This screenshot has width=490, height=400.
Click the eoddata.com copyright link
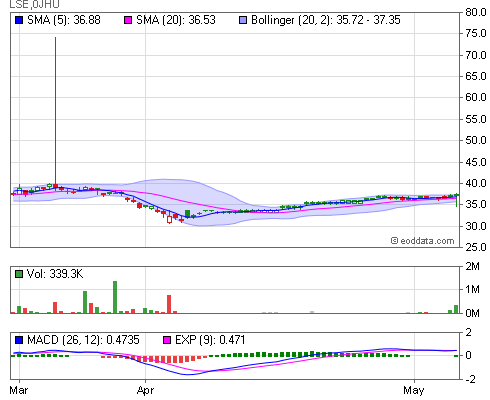point(423,241)
